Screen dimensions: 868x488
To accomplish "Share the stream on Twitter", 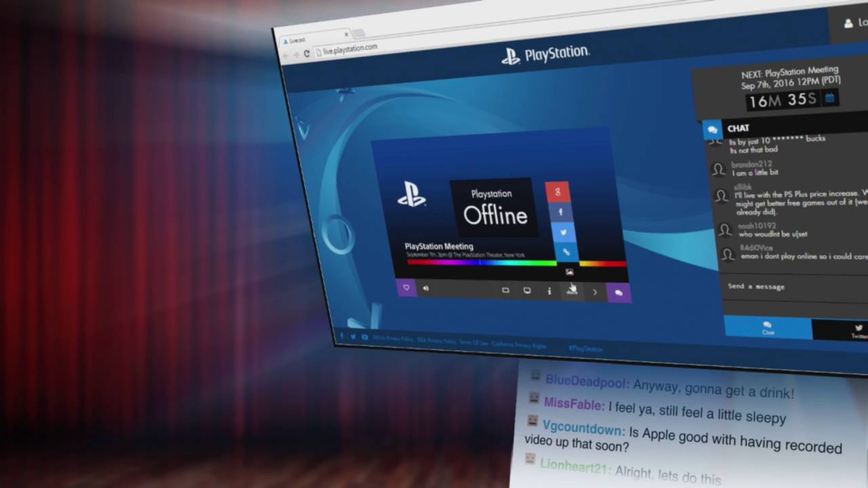I will click(564, 232).
